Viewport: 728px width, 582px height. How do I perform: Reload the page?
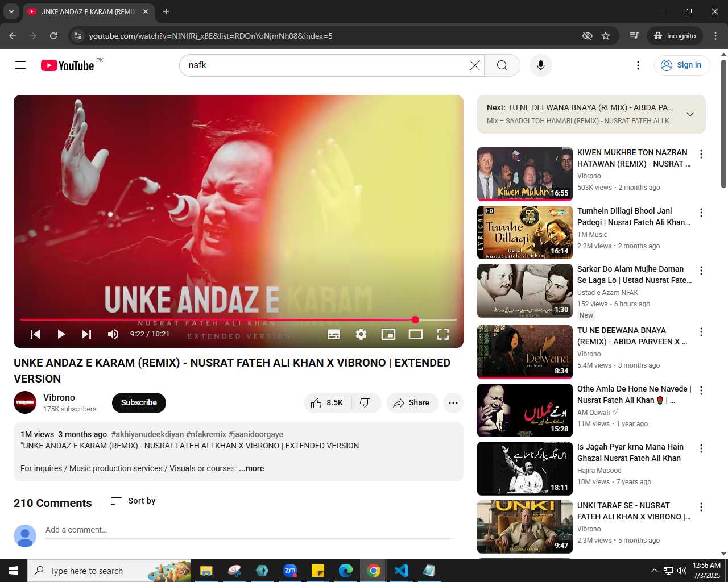tap(53, 36)
